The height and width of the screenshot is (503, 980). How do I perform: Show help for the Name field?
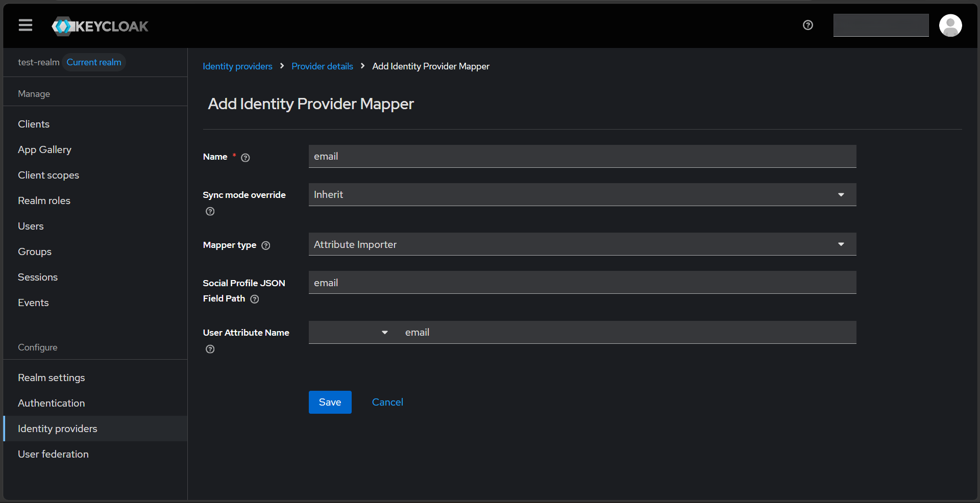[246, 158]
